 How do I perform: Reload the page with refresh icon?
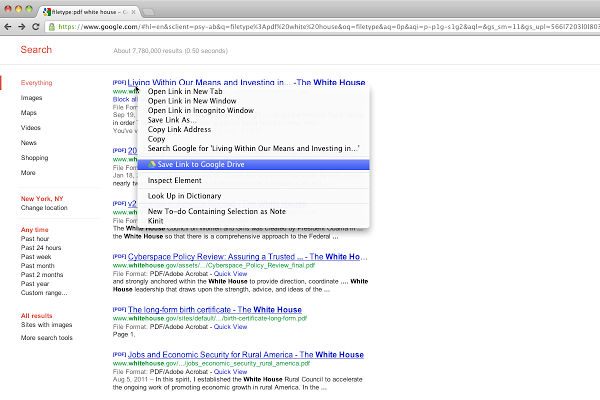tap(36, 27)
